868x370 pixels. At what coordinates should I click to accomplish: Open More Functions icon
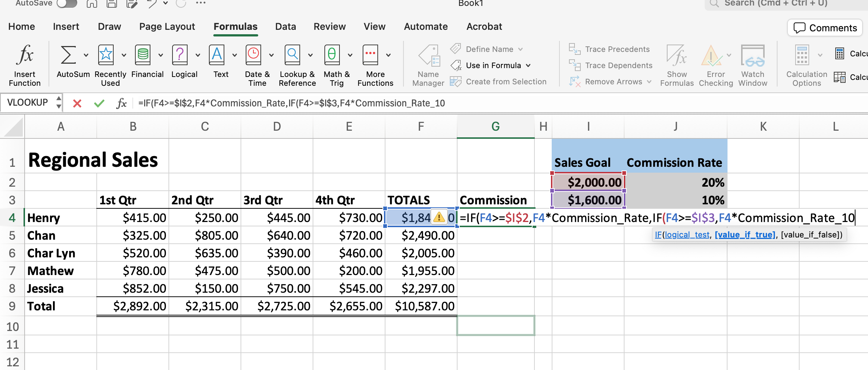(x=370, y=55)
